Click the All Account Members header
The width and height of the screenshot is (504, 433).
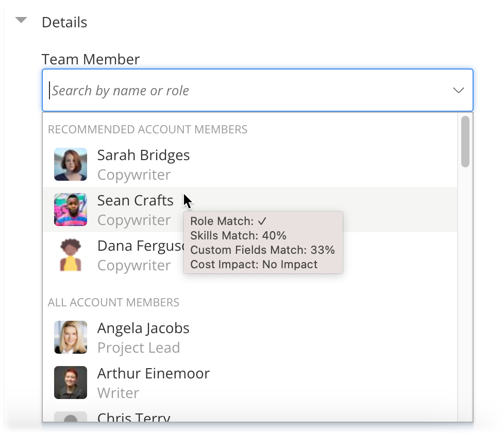coord(113,302)
